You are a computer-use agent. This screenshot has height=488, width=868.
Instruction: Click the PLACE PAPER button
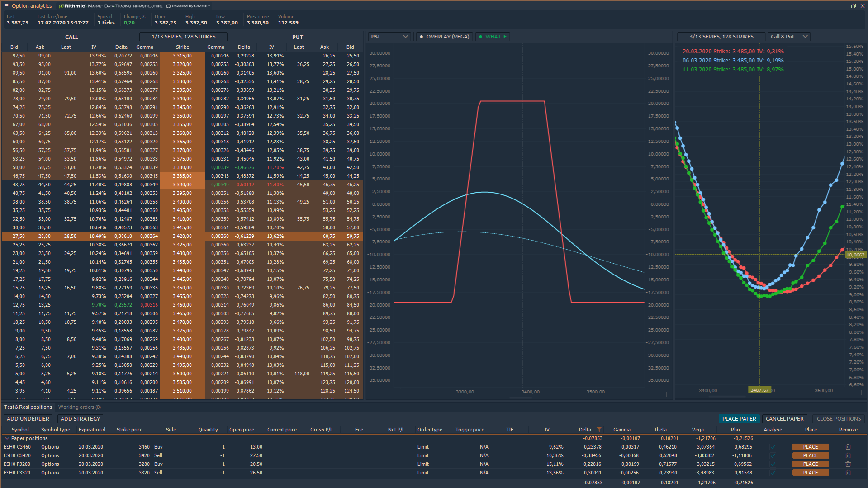click(739, 419)
